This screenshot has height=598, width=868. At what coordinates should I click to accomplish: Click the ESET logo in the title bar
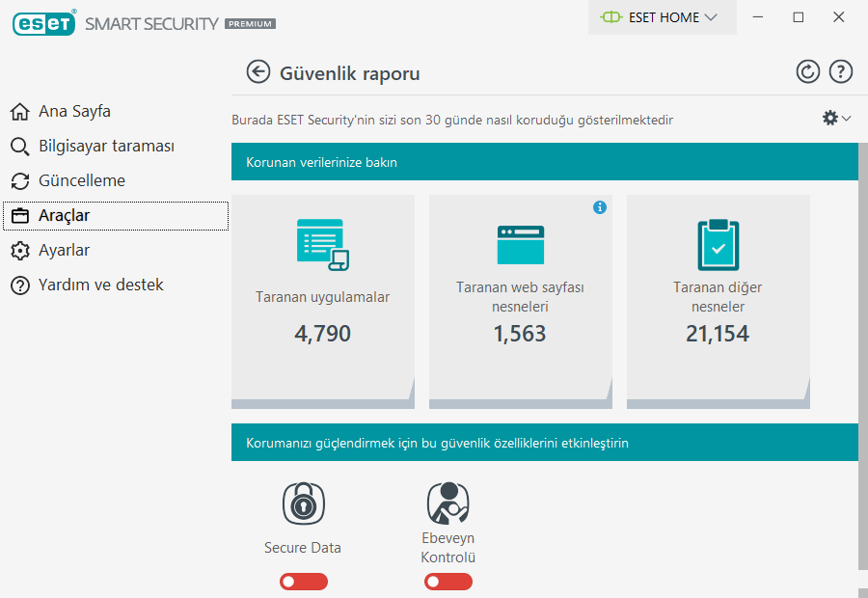point(44,23)
